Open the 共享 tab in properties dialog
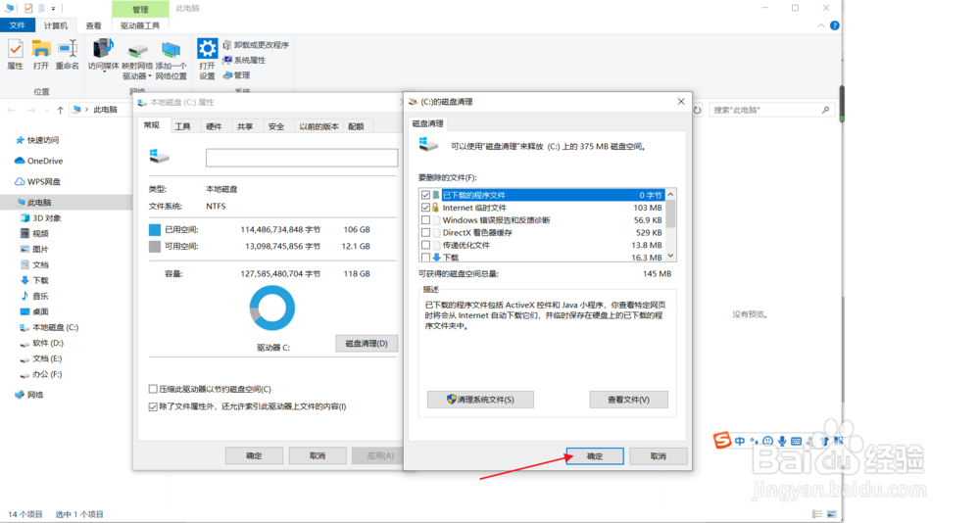Screen dimensions: 980x523 [x=245, y=126]
